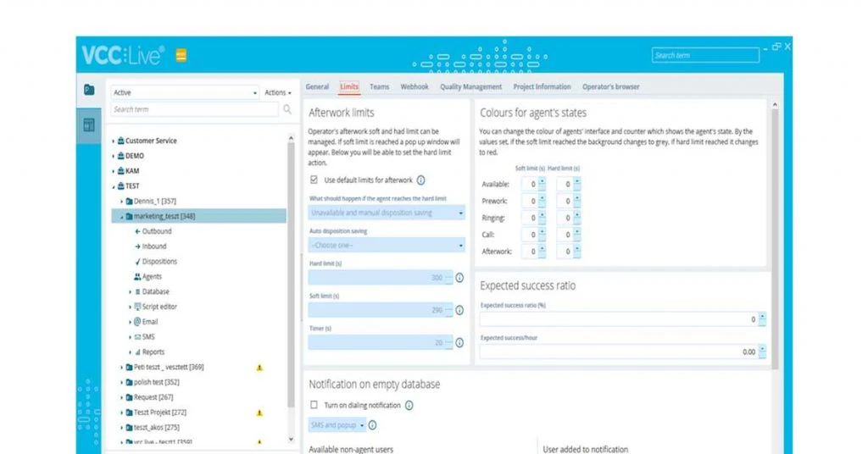Collapse the TEST group
This screenshot has height=454, width=868.
(114, 187)
